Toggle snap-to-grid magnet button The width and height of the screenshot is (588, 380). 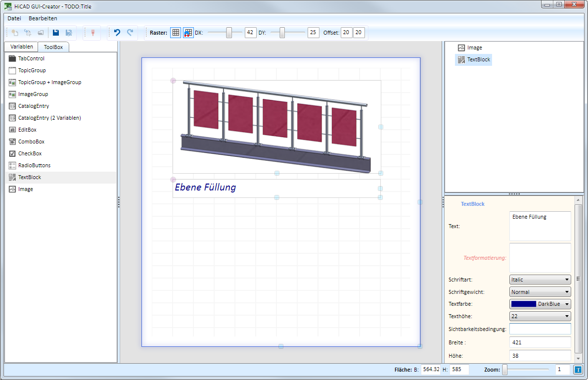[188, 33]
